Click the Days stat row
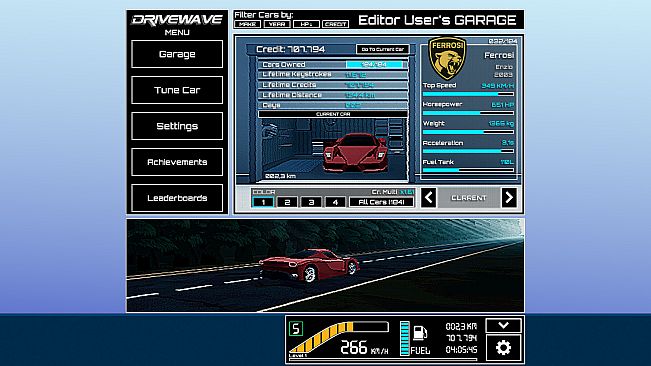This screenshot has height=366, width=651. pyautogui.click(x=333, y=105)
